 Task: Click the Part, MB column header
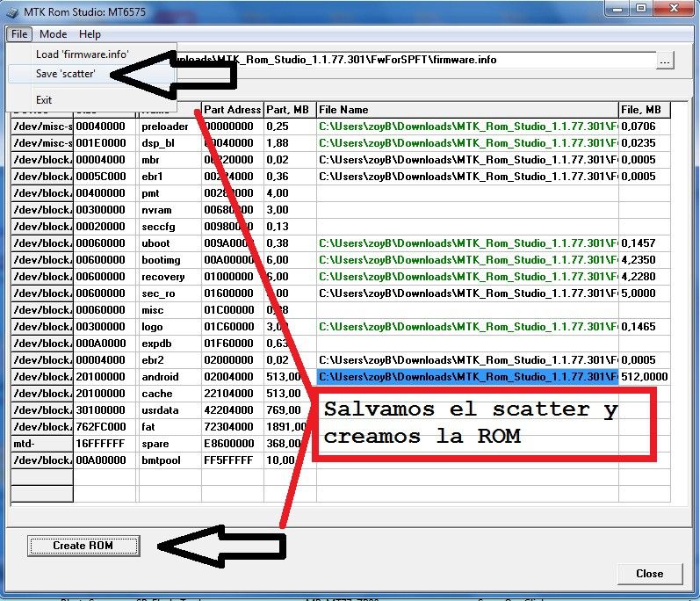[290, 110]
